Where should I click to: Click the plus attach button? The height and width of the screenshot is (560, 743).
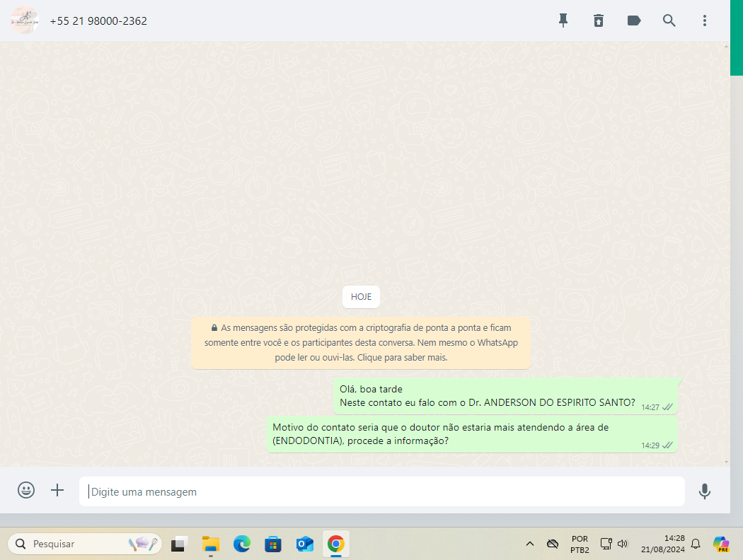[x=57, y=491]
